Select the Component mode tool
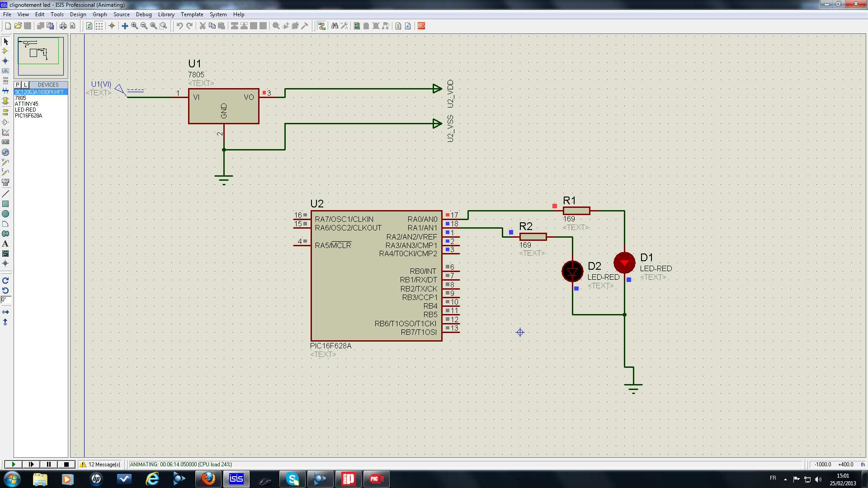This screenshot has height=488, width=868. click(5, 51)
